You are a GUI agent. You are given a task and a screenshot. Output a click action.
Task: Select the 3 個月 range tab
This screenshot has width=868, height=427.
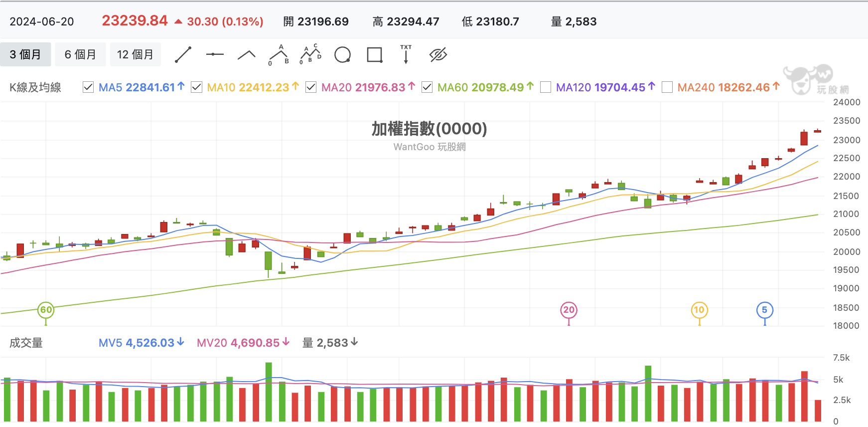coord(25,54)
